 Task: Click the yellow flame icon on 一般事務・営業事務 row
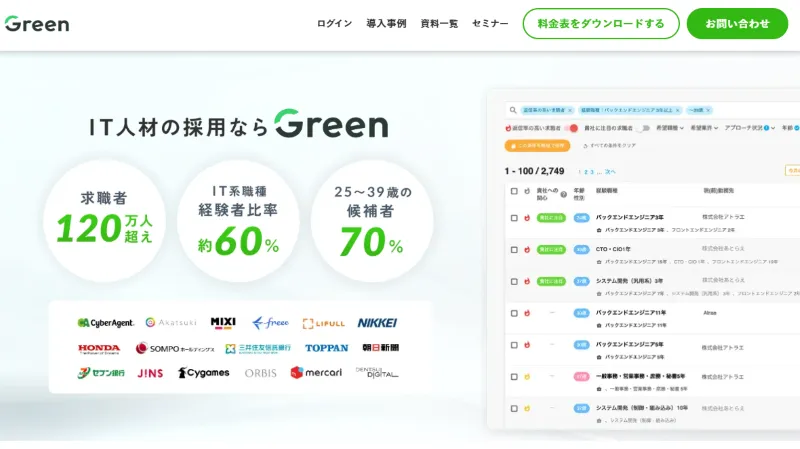527,377
